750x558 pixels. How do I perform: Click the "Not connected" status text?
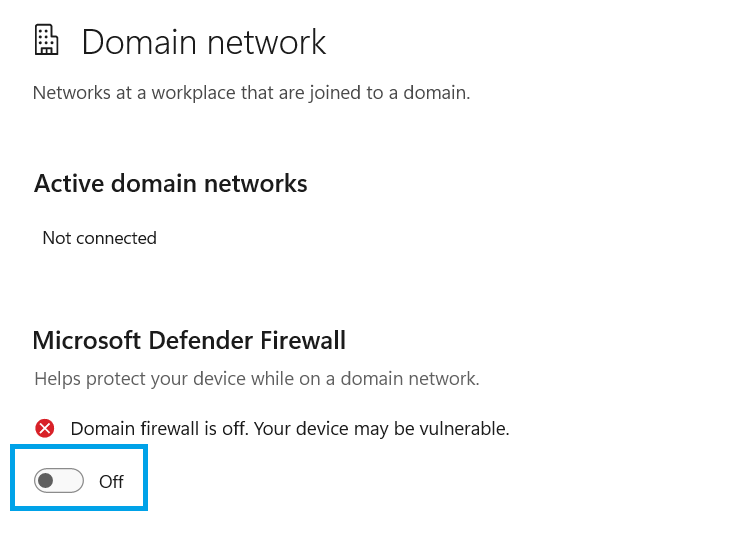click(x=99, y=238)
